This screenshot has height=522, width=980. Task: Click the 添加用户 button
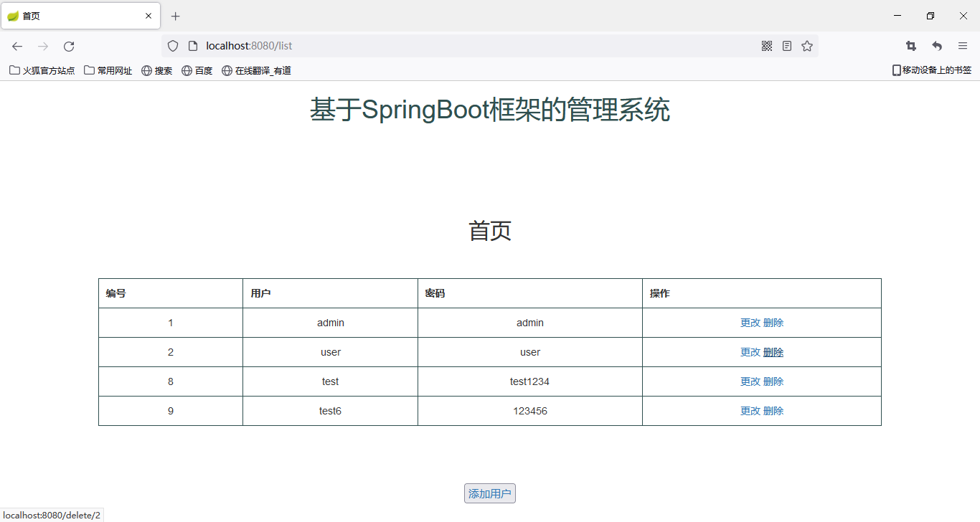[490, 493]
